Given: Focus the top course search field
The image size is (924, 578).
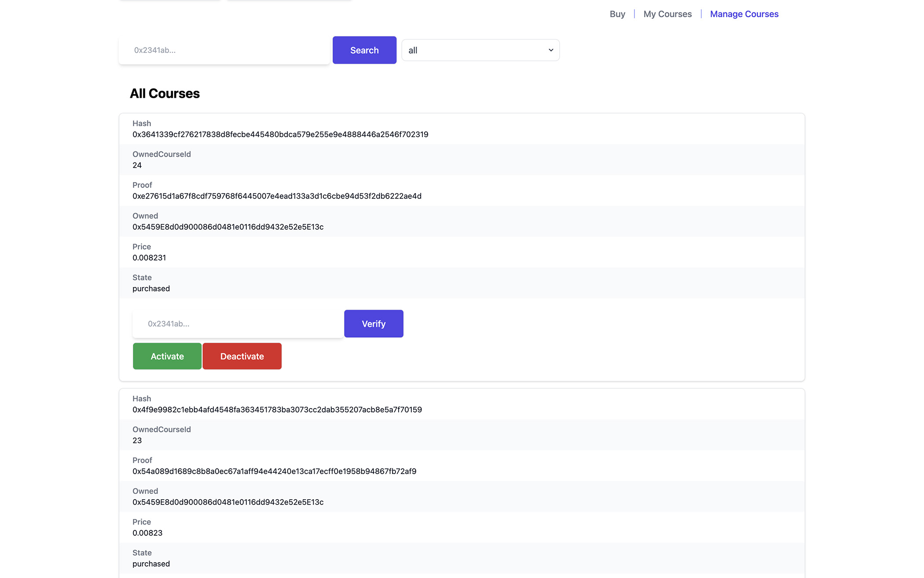Looking at the screenshot, I should tap(224, 50).
